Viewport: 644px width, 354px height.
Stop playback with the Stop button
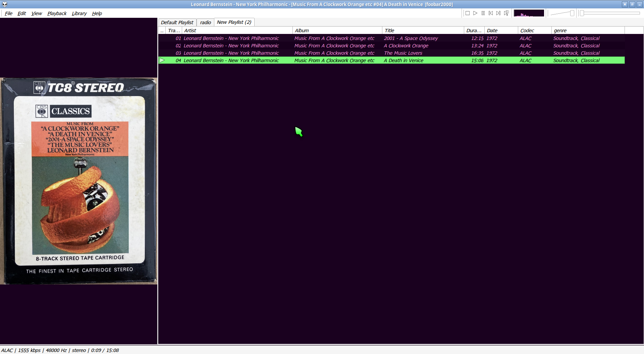(467, 13)
